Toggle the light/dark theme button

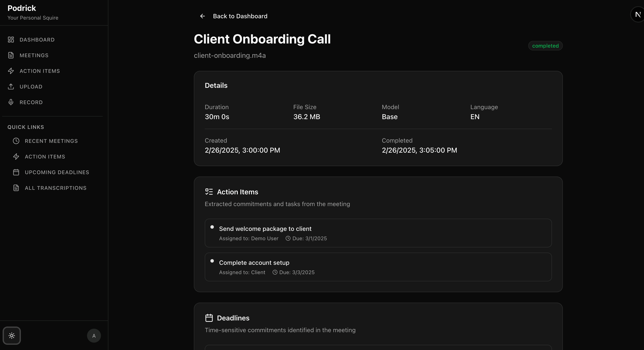coord(12,335)
